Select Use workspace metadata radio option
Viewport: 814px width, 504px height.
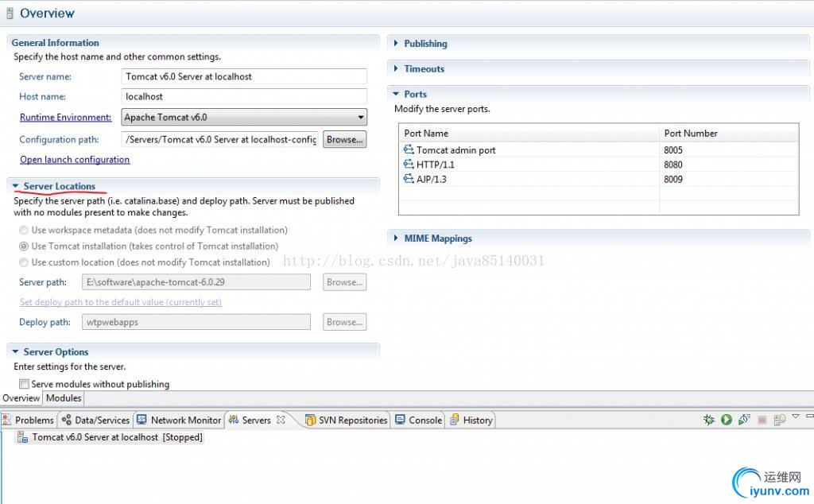[23, 230]
